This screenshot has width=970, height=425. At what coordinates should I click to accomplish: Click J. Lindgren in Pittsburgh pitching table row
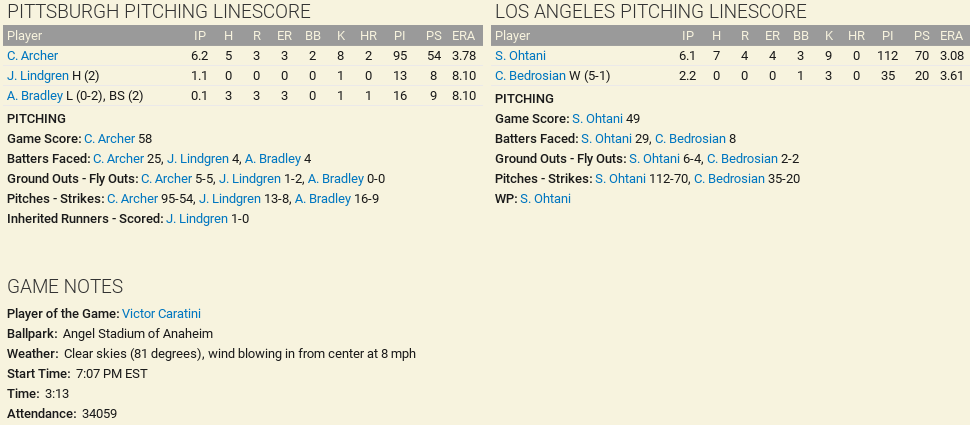(x=36, y=76)
